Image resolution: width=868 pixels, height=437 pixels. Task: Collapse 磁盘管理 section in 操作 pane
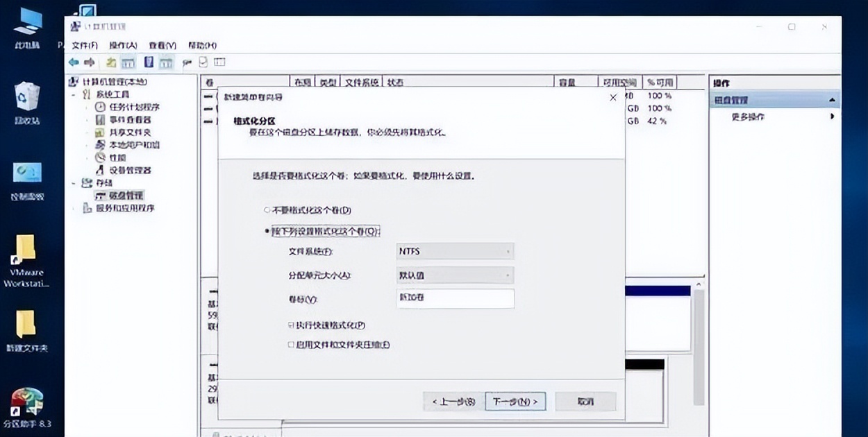831,101
